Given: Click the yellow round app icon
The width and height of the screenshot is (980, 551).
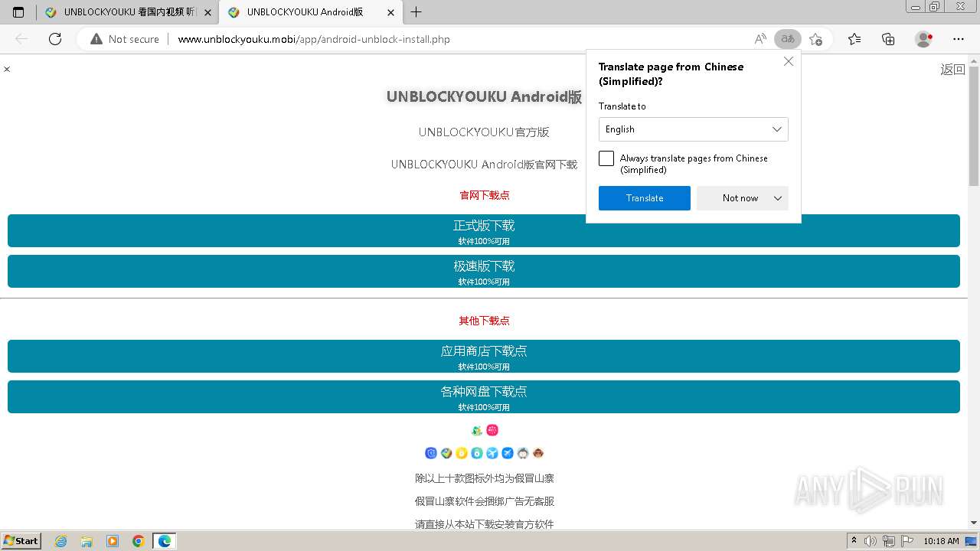Looking at the screenshot, I should point(462,453).
